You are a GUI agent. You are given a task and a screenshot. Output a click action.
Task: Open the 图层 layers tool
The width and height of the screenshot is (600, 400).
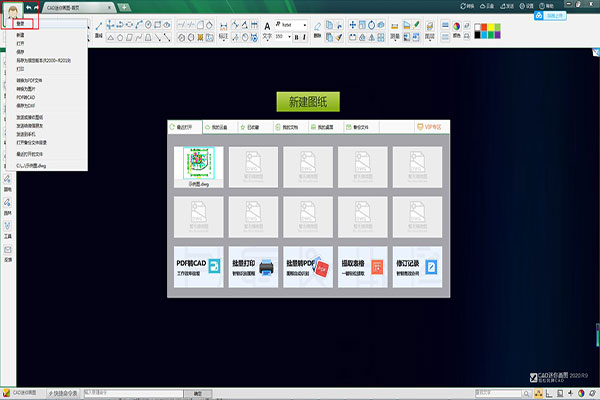tap(430, 31)
